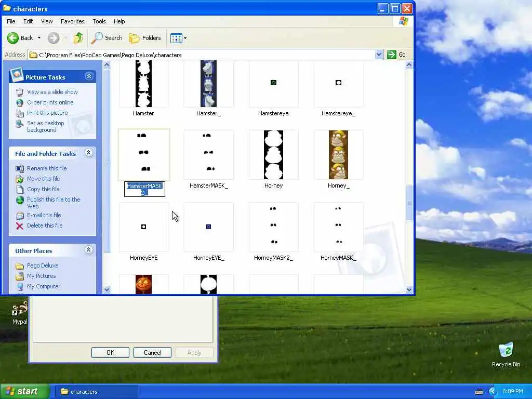The height and width of the screenshot is (399, 532).
Task: Open the Back history dropdown arrow
Action: (39, 38)
